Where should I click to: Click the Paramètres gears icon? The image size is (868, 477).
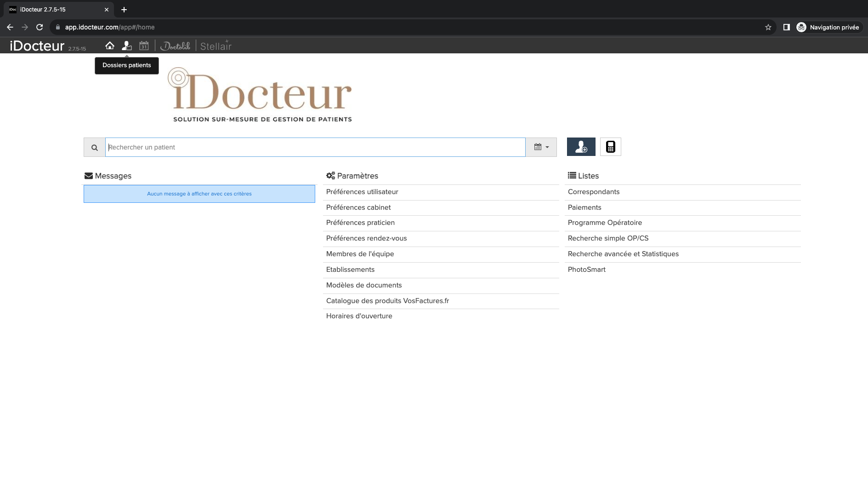pyautogui.click(x=330, y=176)
